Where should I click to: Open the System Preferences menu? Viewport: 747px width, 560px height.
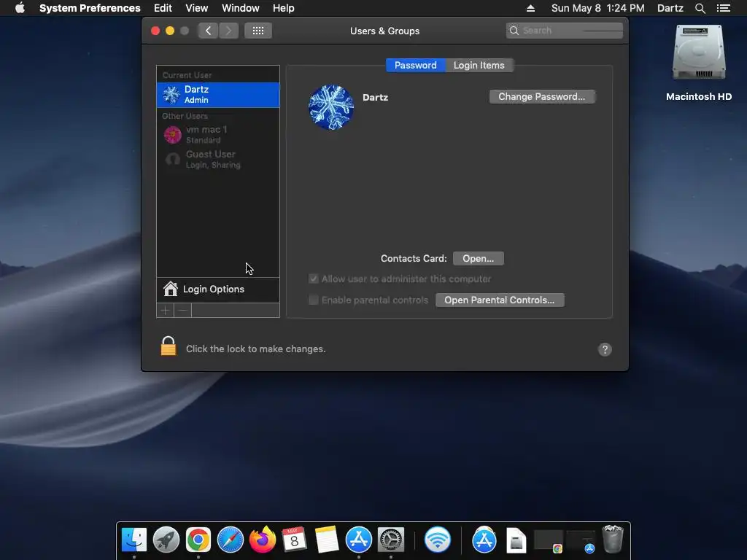[90, 8]
